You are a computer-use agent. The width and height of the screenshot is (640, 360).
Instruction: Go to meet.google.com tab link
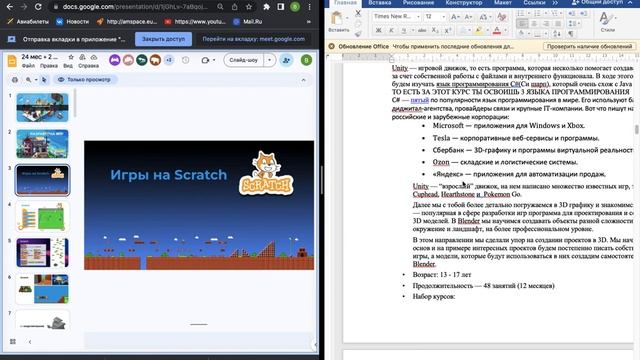253,39
